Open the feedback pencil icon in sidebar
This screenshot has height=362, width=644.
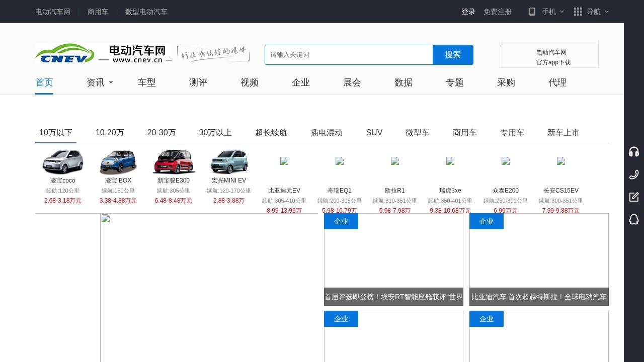pos(634,197)
